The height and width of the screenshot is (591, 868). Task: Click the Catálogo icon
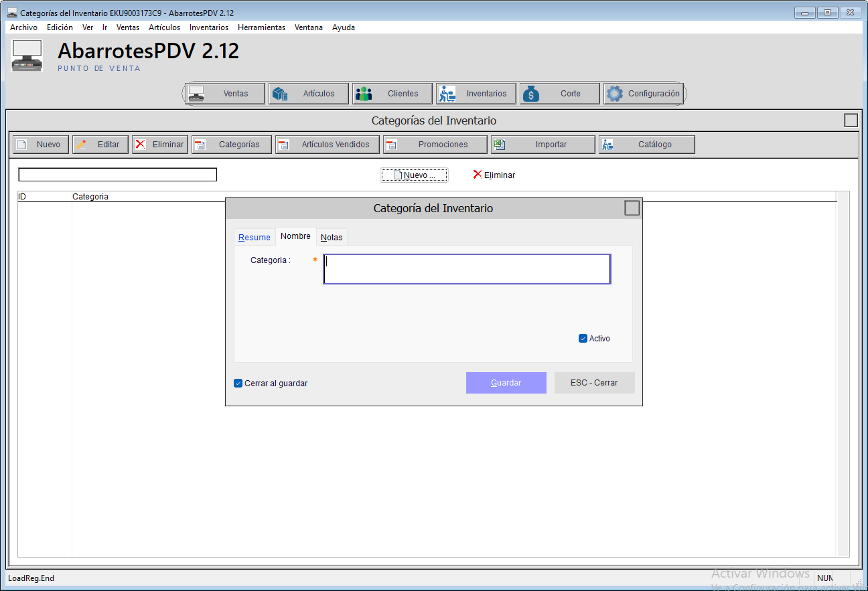(x=607, y=145)
